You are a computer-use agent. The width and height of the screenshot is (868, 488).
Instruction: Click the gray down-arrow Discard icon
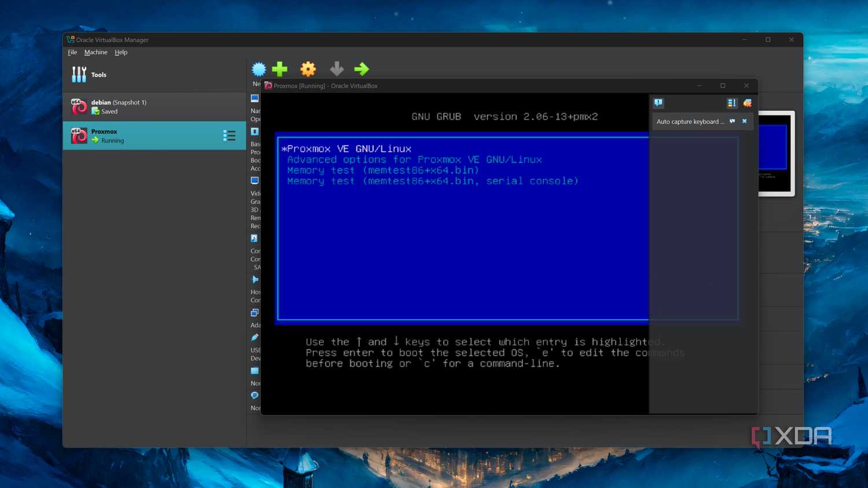click(337, 69)
